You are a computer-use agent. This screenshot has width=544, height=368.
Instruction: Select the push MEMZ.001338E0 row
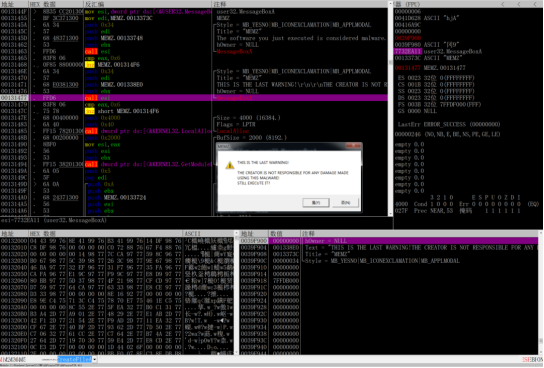coord(194,85)
